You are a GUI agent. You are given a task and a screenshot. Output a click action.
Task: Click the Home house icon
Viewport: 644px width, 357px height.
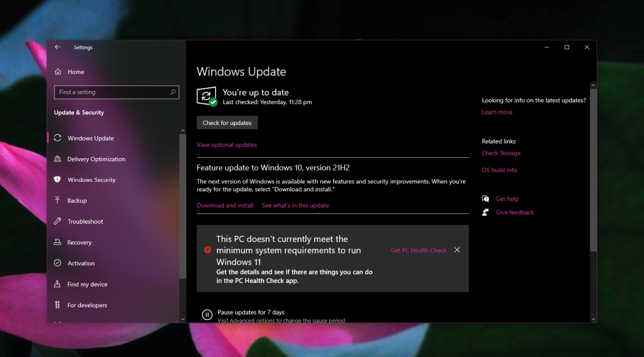pos(58,72)
